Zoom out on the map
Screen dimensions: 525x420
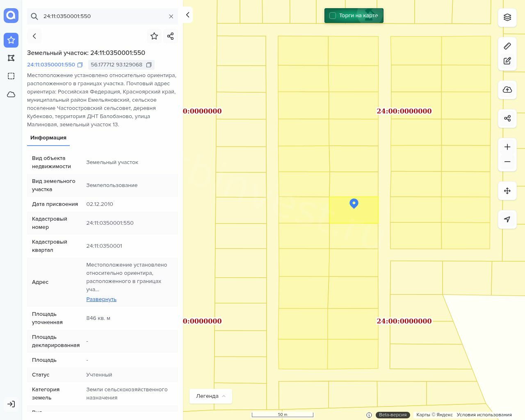(x=507, y=162)
